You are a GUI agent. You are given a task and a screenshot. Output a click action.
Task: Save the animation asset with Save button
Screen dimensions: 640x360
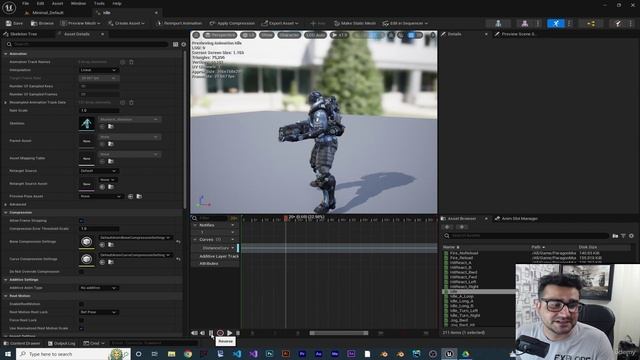point(14,23)
